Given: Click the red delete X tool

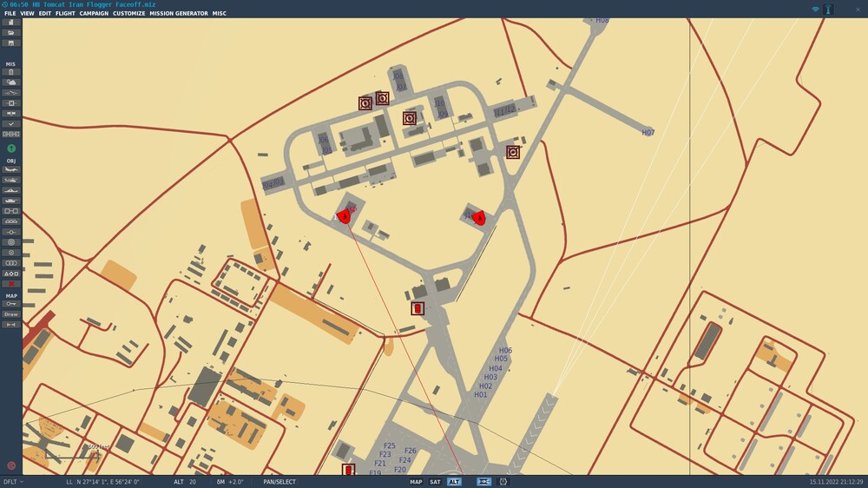Looking at the screenshot, I should coord(11,284).
